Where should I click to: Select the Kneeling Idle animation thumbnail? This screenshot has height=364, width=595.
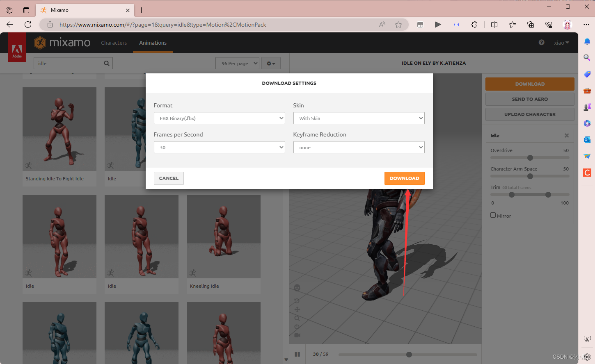224,237
